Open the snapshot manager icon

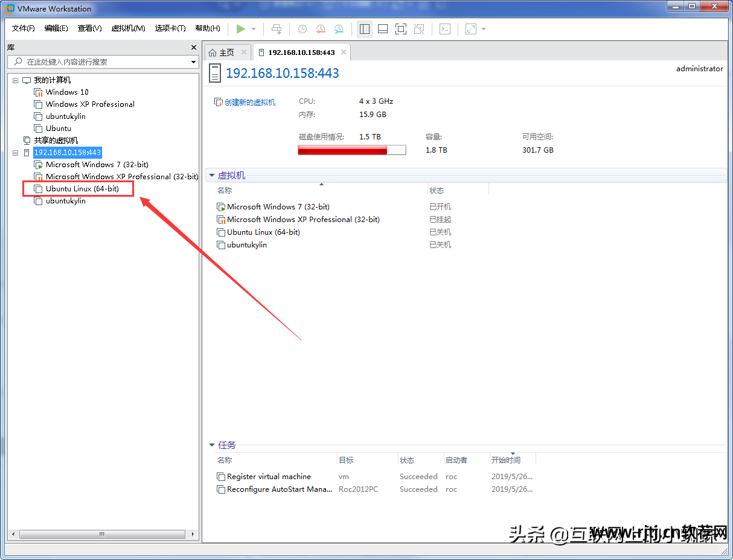pos(339,29)
